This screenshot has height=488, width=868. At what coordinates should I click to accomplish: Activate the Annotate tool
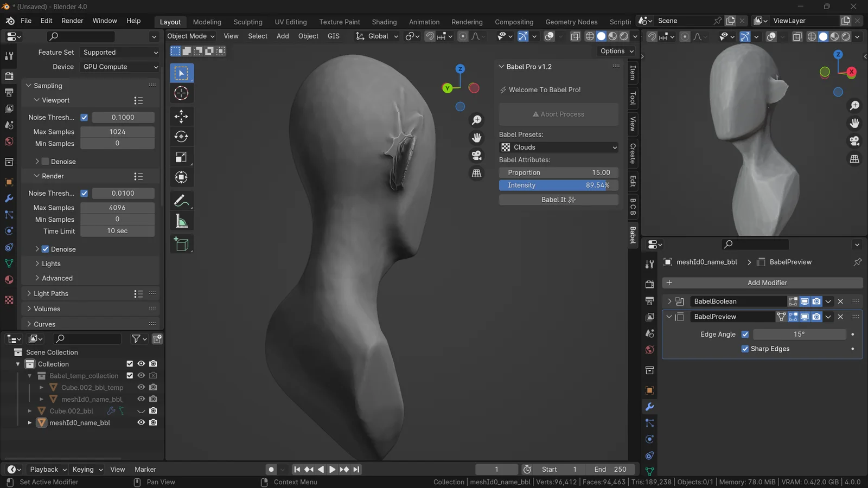181,201
